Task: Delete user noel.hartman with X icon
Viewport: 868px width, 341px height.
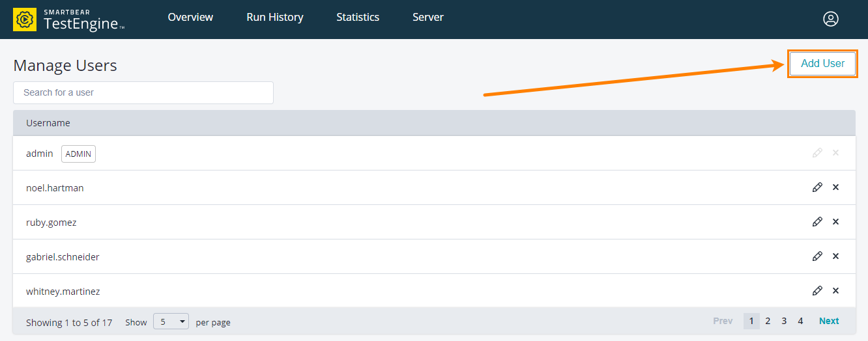Action: pyautogui.click(x=835, y=187)
